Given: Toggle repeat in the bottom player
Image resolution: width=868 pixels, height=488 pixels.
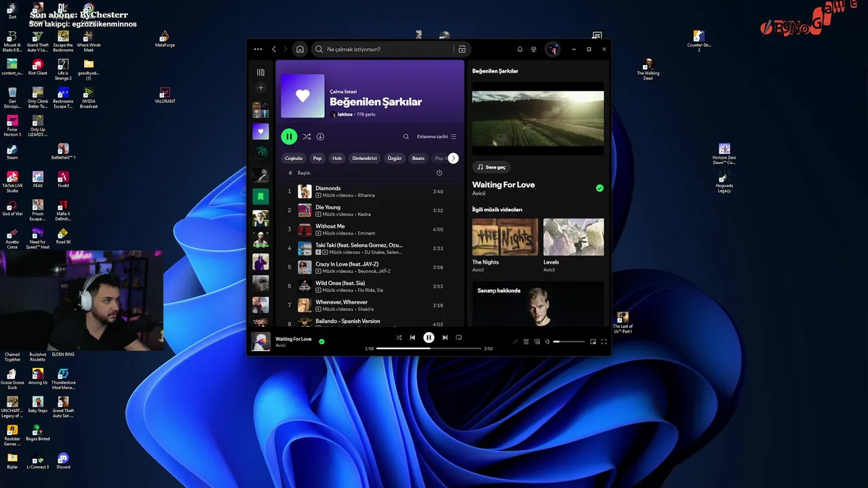Looking at the screenshot, I should pos(458,337).
